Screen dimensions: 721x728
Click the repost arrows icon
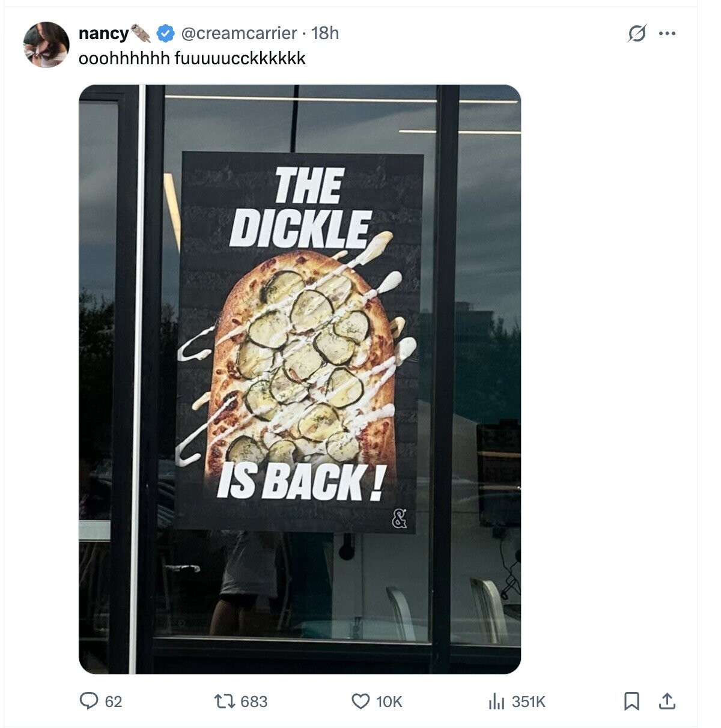point(224,701)
